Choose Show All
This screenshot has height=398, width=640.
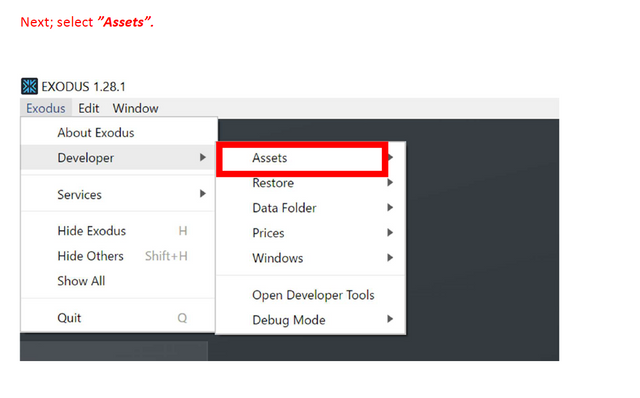(x=118, y=281)
